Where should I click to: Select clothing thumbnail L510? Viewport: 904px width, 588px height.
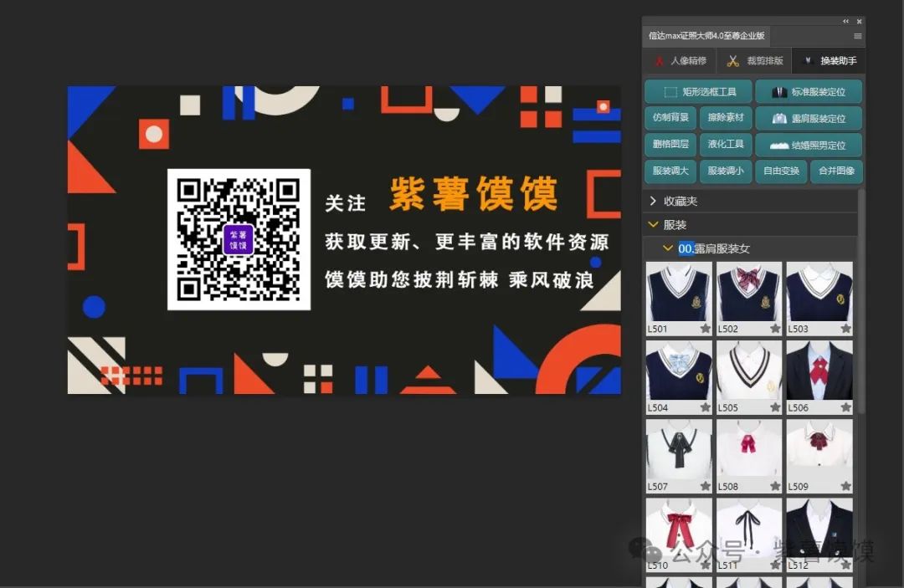[x=679, y=528]
